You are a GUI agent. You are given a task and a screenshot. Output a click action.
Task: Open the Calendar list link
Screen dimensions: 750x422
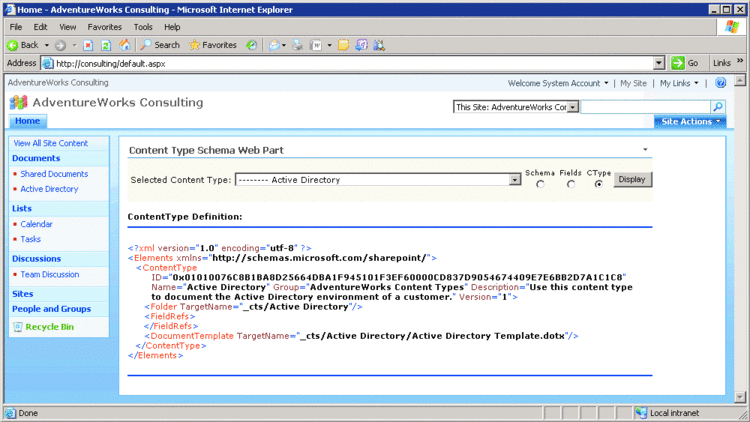click(x=36, y=224)
